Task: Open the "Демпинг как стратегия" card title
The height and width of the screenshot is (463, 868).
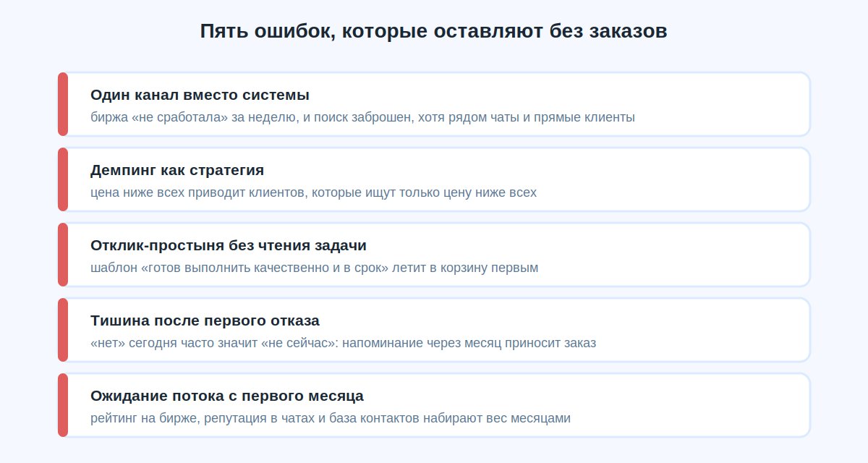Action: tap(177, 170)
